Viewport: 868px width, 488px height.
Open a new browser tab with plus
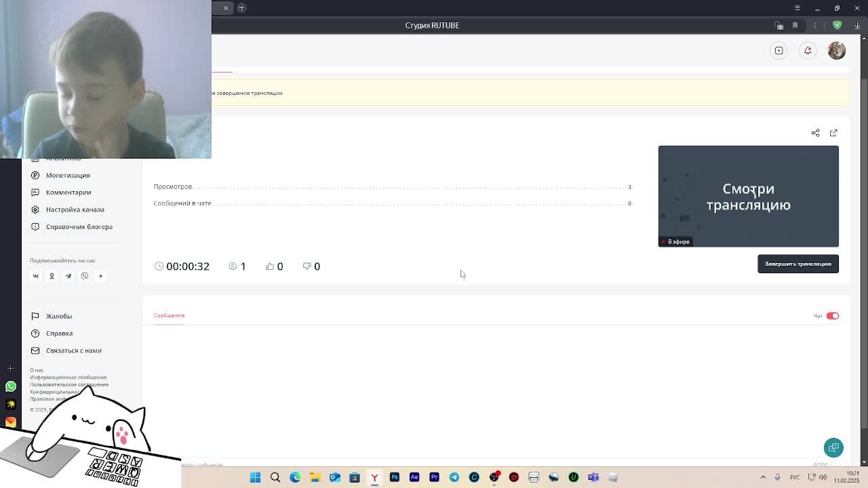tap(241, 8)
